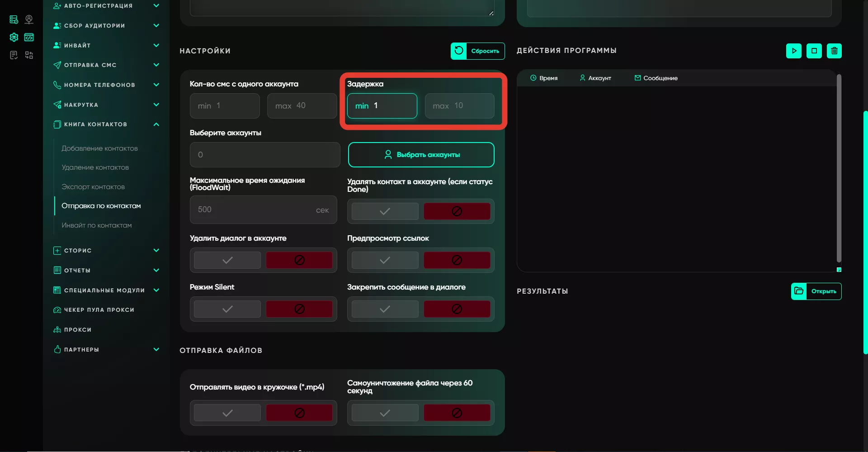Click the Партнеры thumbs-up icon
The width and height of the screenshot is (868, 452).
(x=57, y=349)
